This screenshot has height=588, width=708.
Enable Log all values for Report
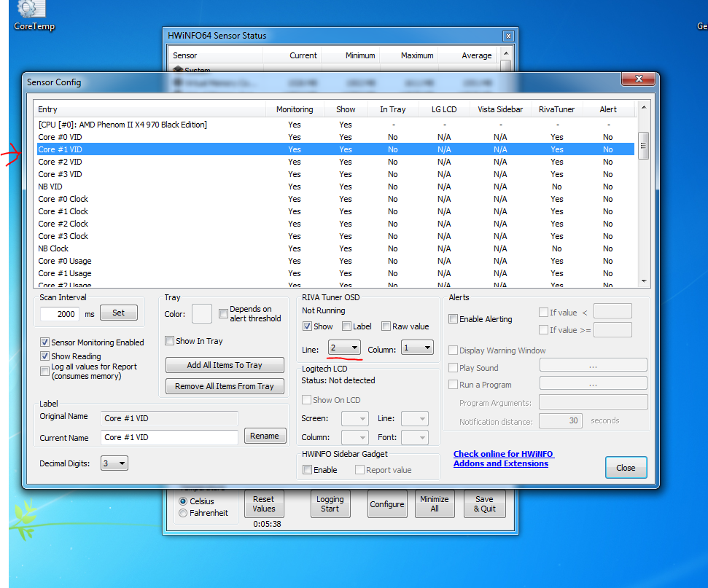44,371
